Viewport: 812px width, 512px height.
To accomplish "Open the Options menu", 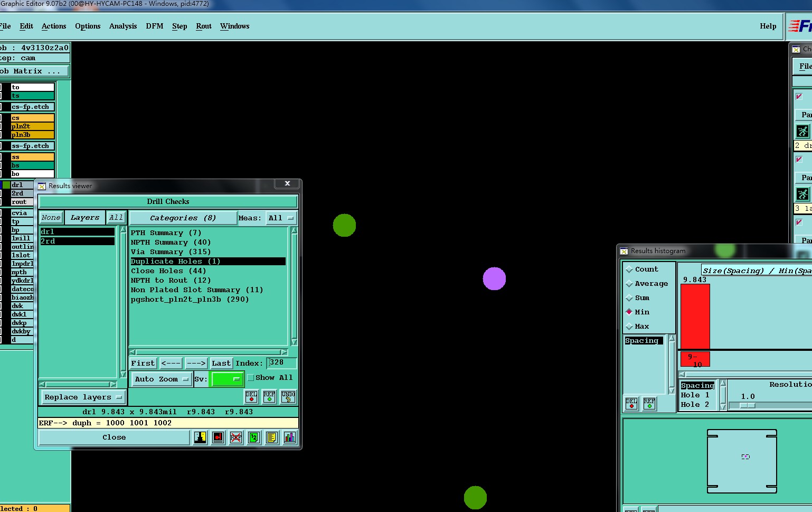I will point(88,26).
